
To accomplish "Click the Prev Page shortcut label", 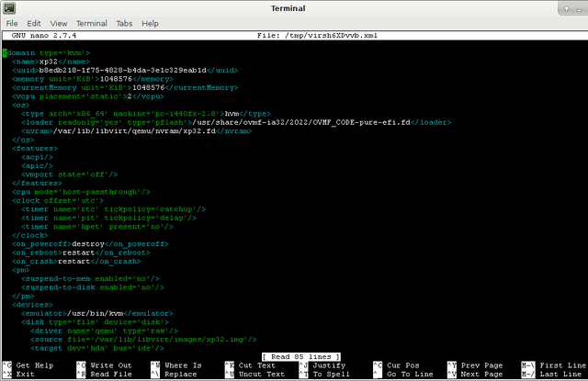I will (x=481, y=365).
